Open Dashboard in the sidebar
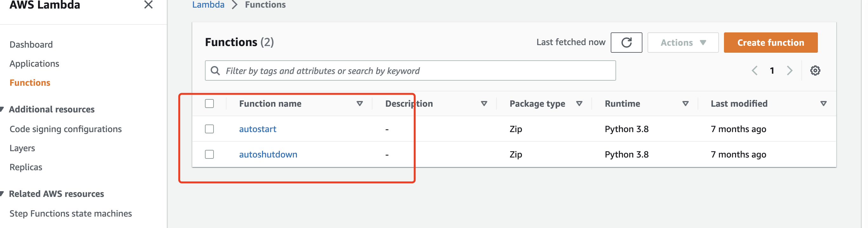 pyautogui.click(x=31, y=44)
